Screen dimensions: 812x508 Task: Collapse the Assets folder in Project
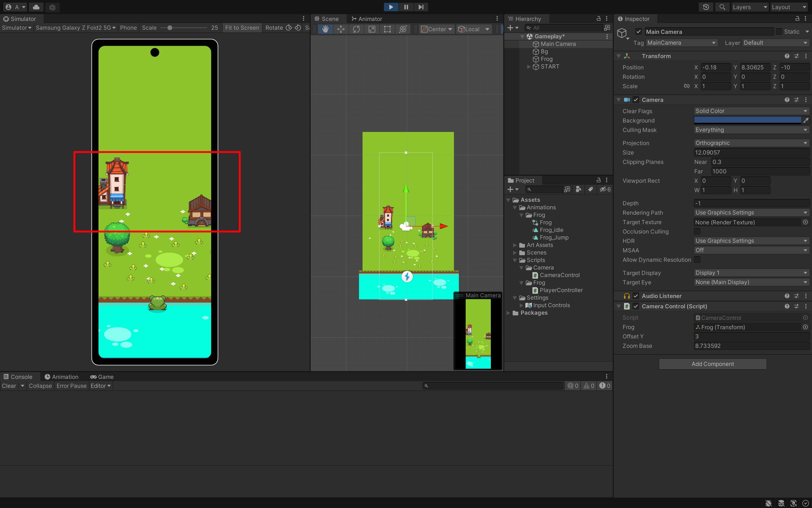508,200
